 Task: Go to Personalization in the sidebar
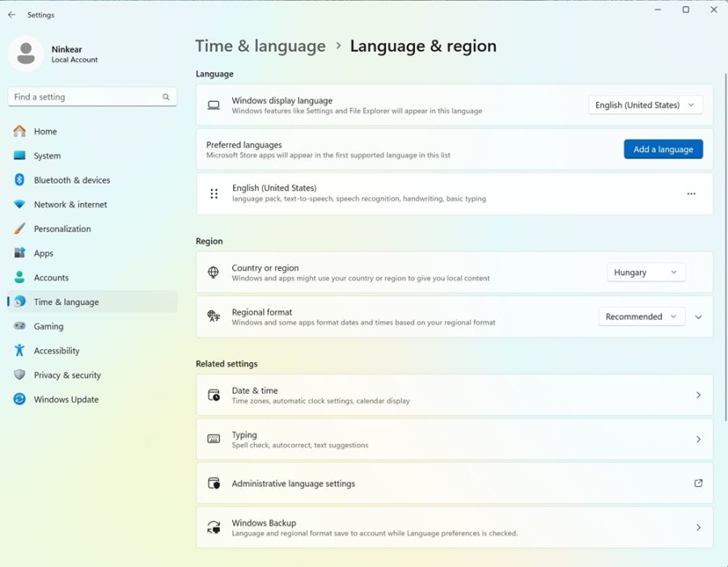(62, 229)
